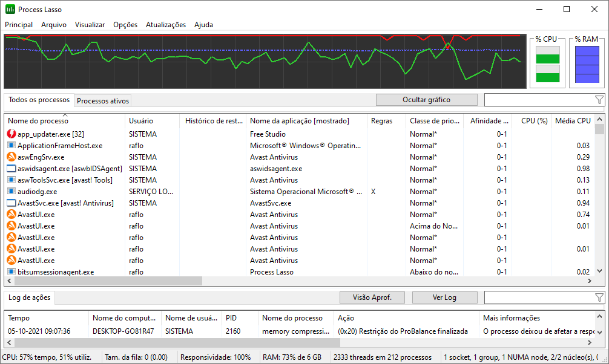Sort by Usuário column header
The image size is (609, 364).
click(x=152, y=121)
